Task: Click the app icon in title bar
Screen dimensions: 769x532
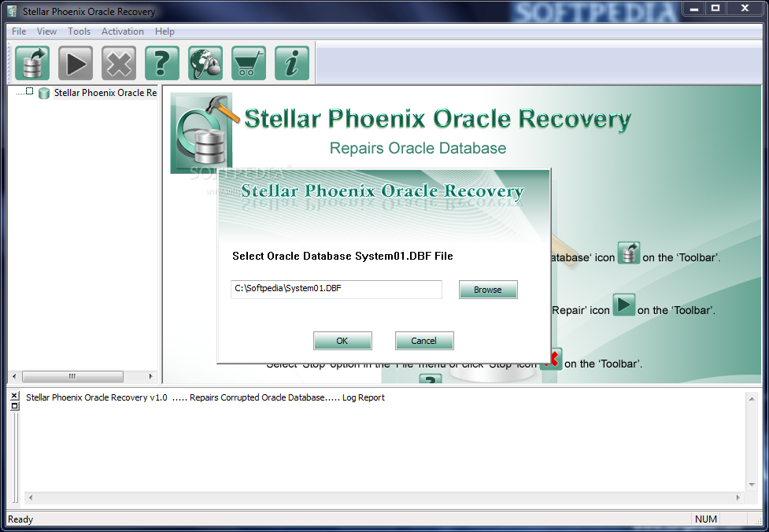Action: point(13,11)
